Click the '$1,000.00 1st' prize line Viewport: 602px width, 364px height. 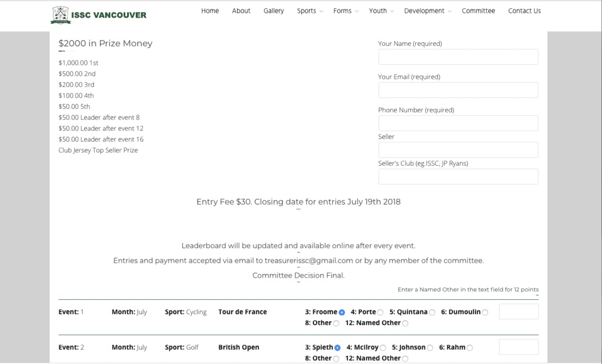[78, 62]
